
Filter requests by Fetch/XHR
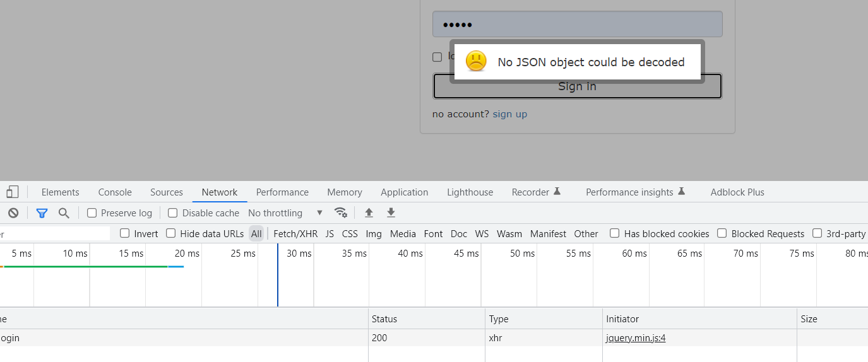tap(295, 234)
